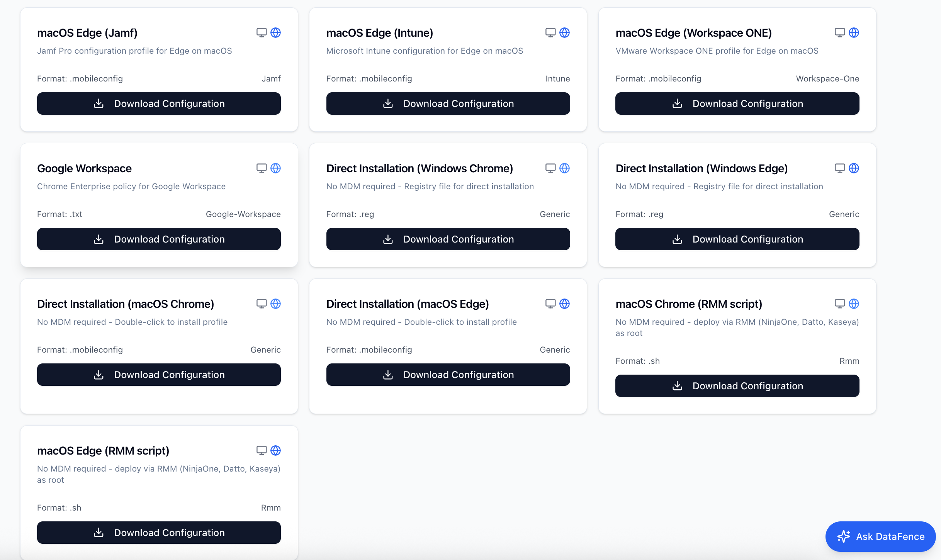
Task: Click the Google Workspace card title
Action: coord(84,168)
